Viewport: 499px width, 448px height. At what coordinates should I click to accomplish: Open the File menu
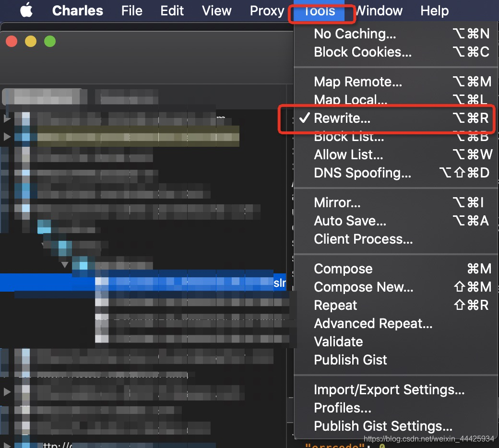coord(132,11)
